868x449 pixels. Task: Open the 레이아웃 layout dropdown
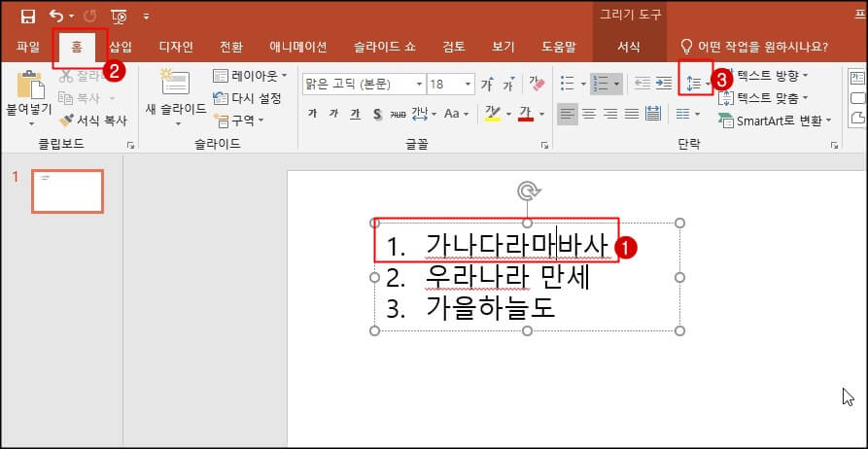250,75
